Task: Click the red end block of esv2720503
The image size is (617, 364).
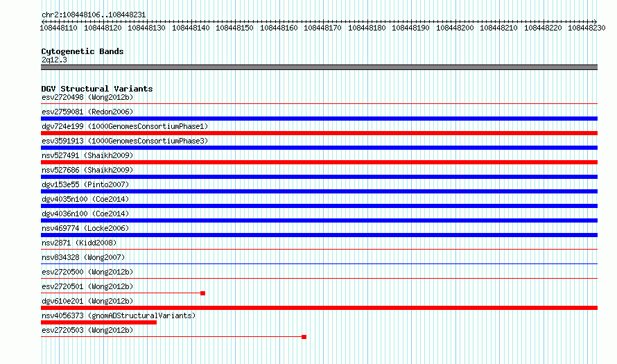Action: click(304, 337)
